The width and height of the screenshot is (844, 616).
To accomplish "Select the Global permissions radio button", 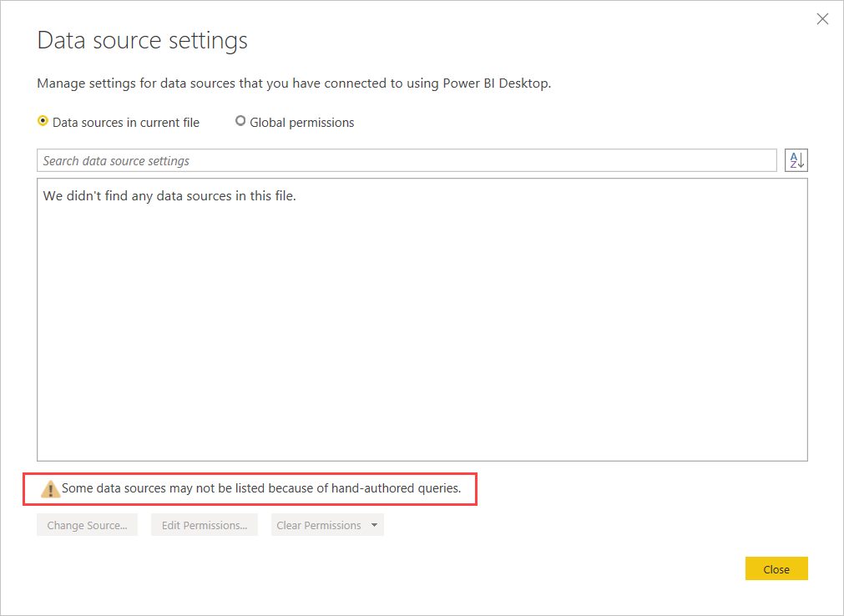I will tap(240, 121).
